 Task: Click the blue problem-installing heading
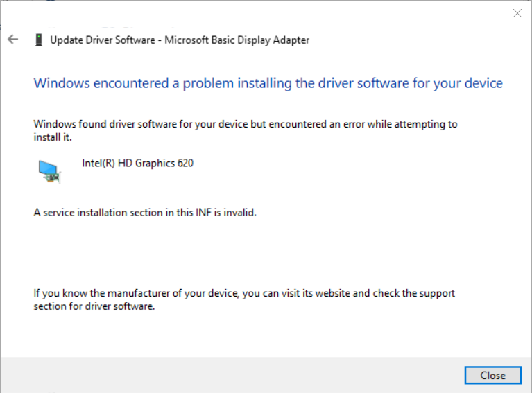pos(268,83)
